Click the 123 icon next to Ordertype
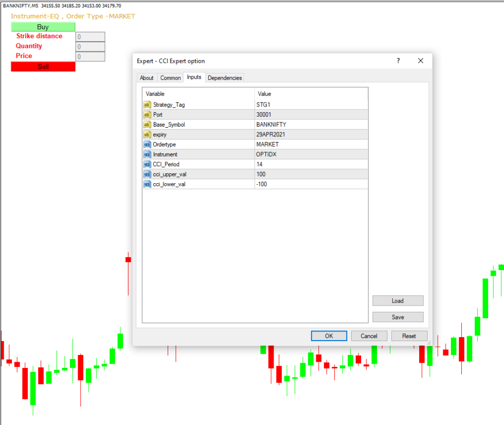This screenshot has height=425, width=504. point(147,144)
